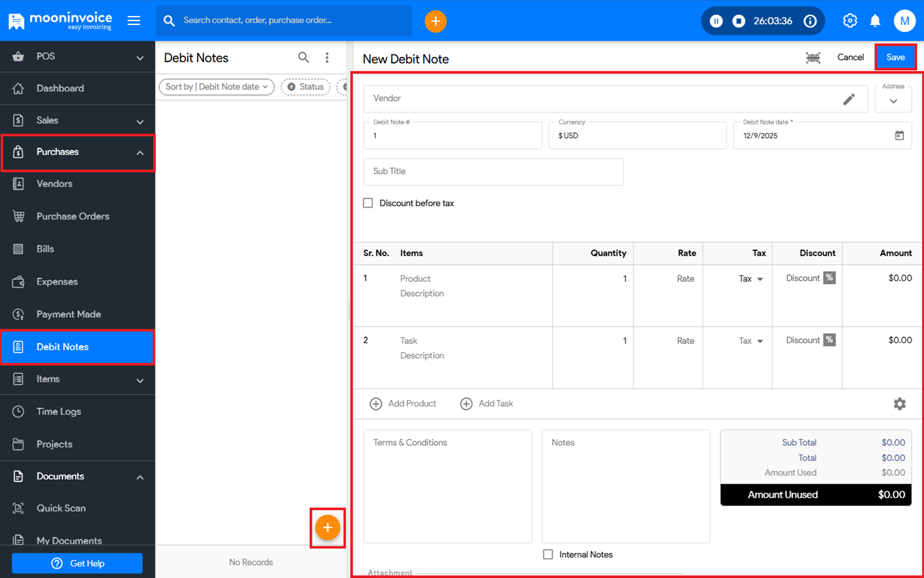Open the notifications bell

pyautogui.click(x=875, y=21)
